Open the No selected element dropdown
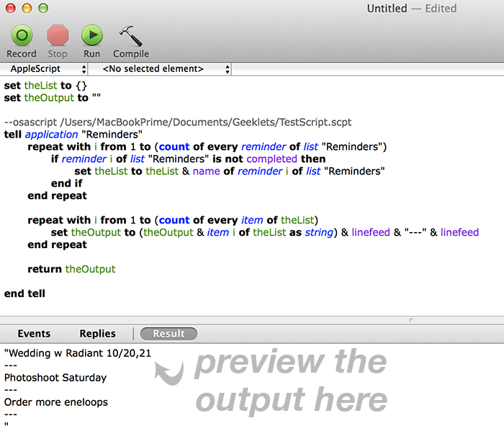Viewport: 504px width, 444px height. (160, 69)
